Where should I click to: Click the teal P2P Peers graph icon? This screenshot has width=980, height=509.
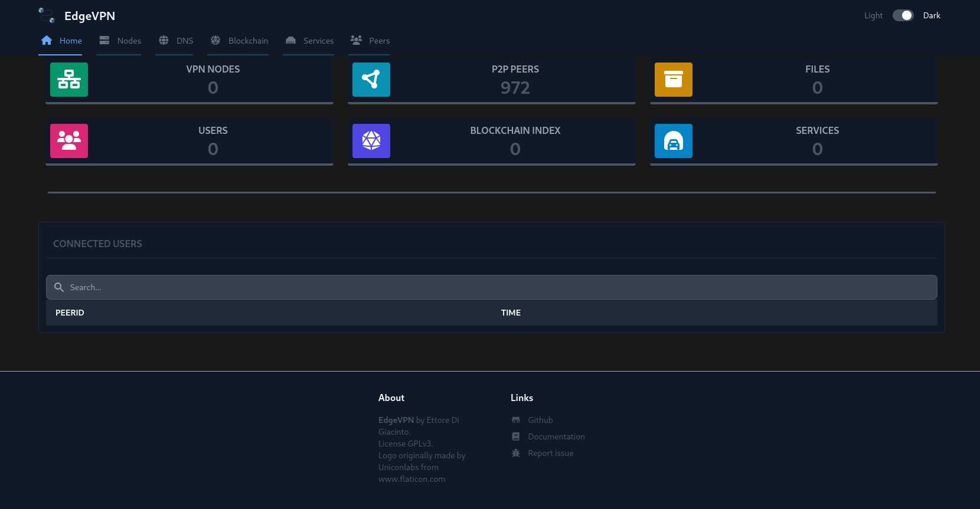(371, 80)
